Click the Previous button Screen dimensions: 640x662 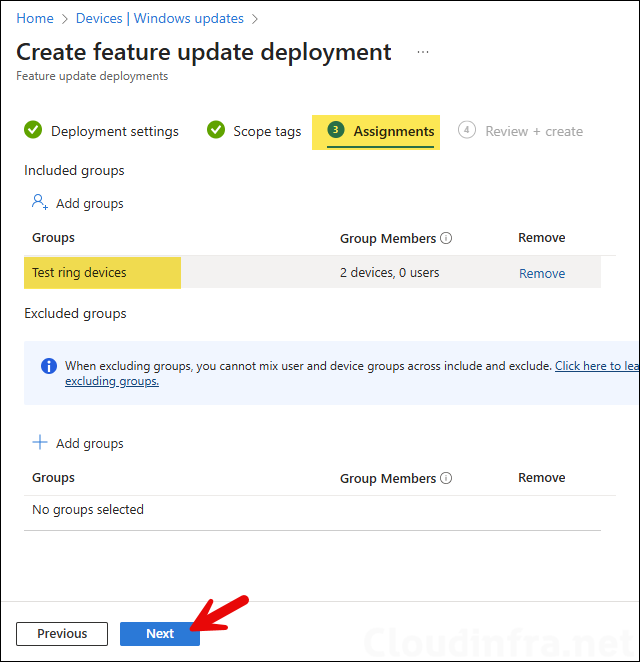click(62, 634)
